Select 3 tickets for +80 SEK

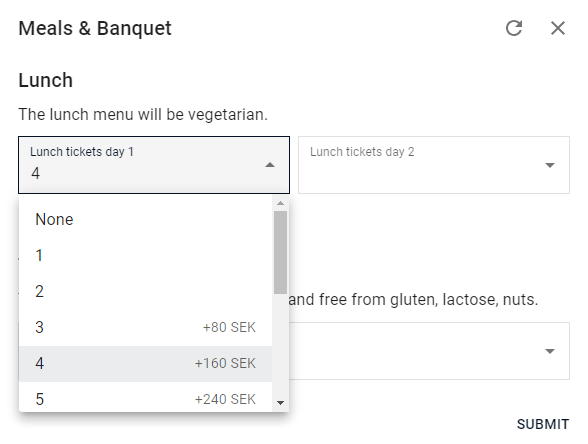point(146,327)
